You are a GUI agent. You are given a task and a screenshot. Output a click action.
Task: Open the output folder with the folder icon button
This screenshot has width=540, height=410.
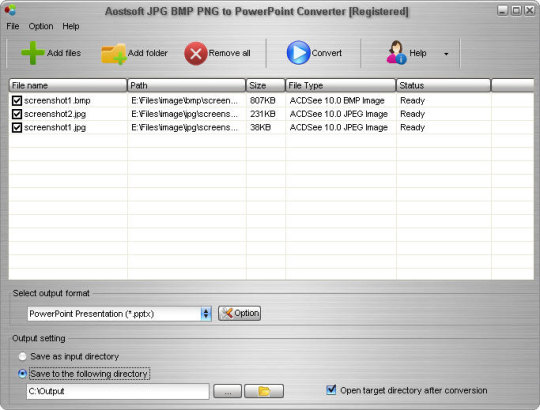pos(264,391)
